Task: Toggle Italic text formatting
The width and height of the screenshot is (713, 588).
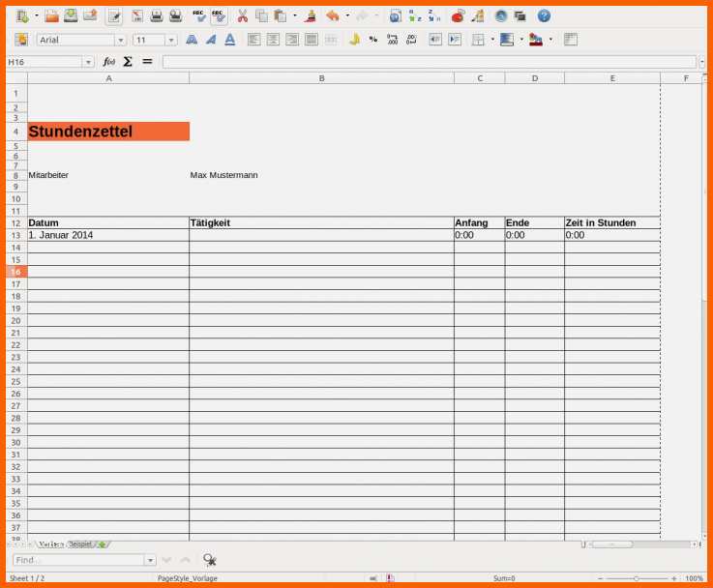Action: 211,40
